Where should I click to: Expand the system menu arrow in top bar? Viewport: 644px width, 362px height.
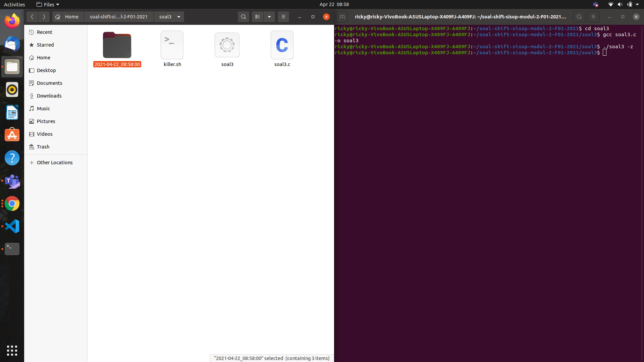coord(637,4)
